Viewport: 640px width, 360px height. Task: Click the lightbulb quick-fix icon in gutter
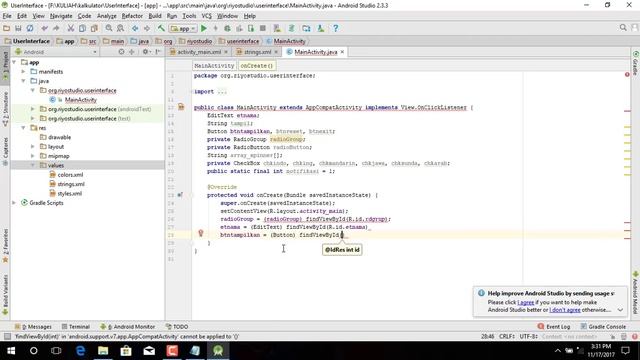click(x=200, y=233)
